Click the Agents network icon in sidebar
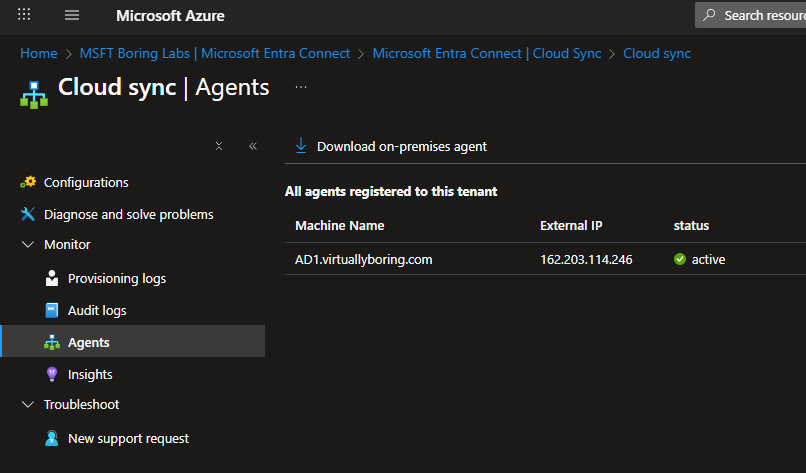Viewport: 806px width, 473px height. [52, 342]
